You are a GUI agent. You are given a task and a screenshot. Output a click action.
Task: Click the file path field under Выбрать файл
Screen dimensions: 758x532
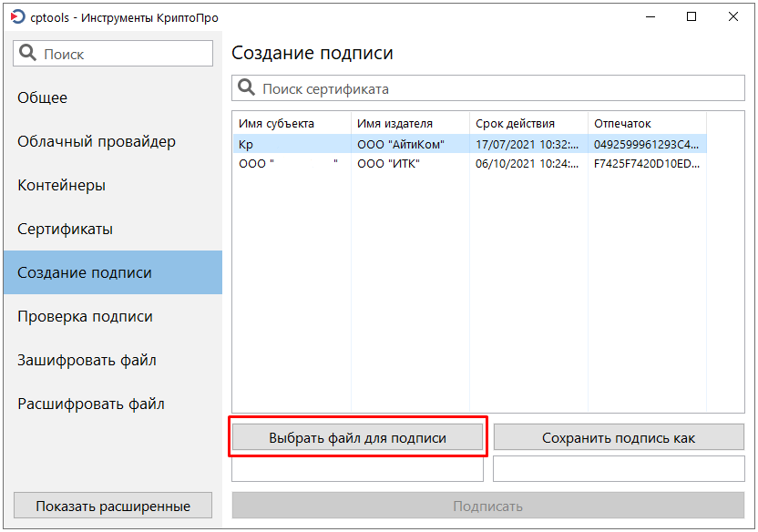[x=357, y=468]
